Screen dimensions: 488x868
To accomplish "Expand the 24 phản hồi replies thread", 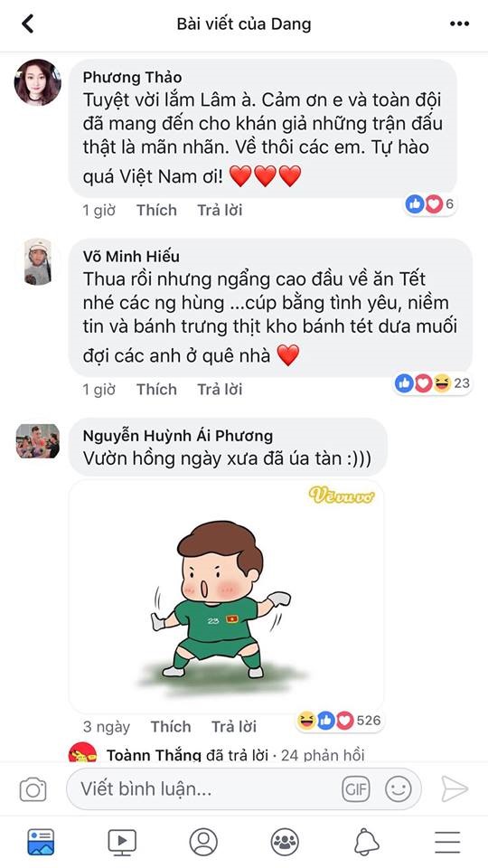I will (323, 755).
